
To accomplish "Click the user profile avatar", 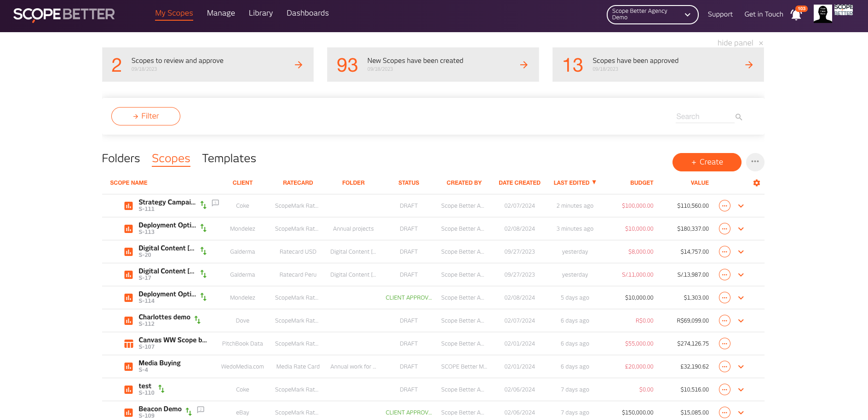I will 822,14.
